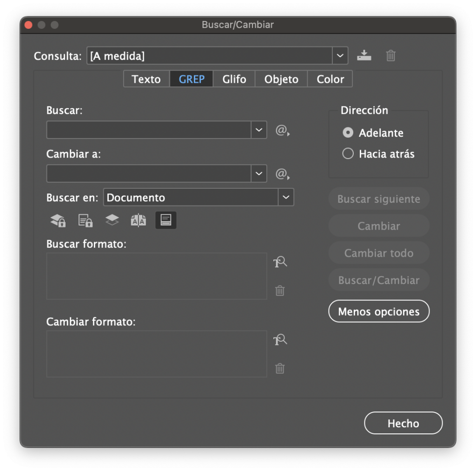Toggle include locked stories icon
The width and height of the screenshot is (476, 471).
pos(86,220)
